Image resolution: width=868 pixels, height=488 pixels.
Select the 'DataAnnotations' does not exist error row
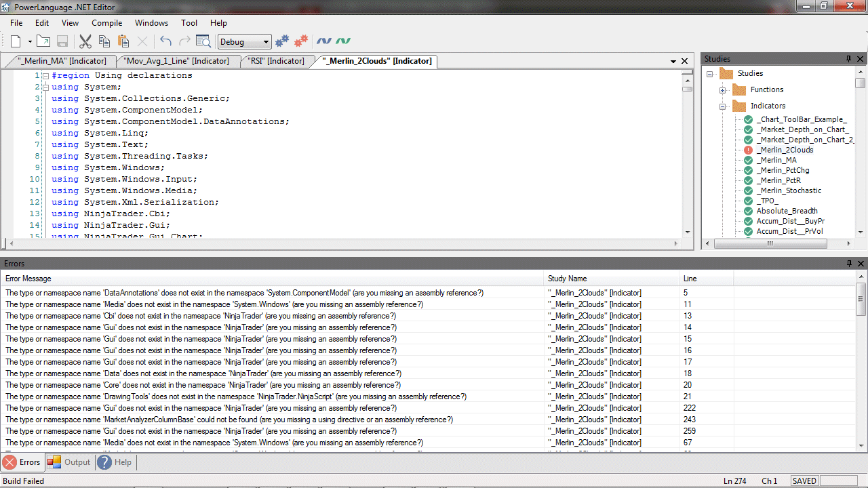[x=428, y=293]
